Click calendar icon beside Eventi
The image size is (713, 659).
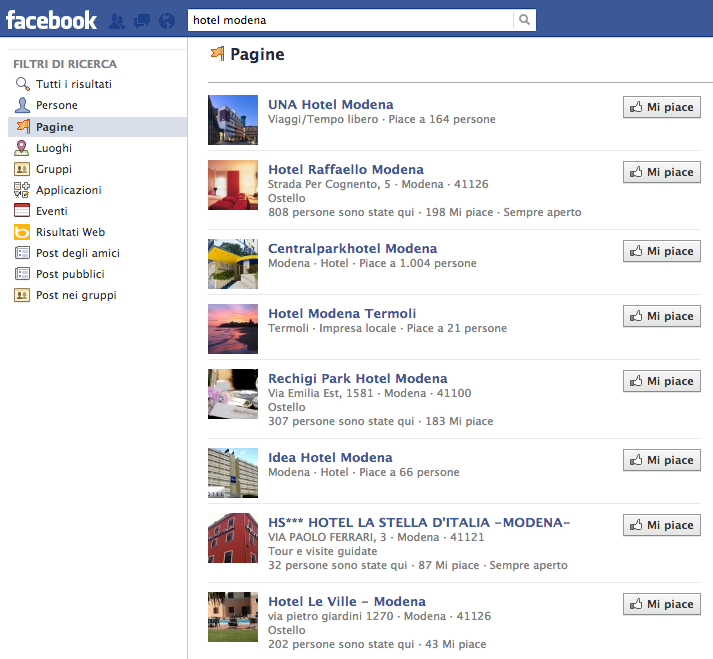[x=22, y=211]
